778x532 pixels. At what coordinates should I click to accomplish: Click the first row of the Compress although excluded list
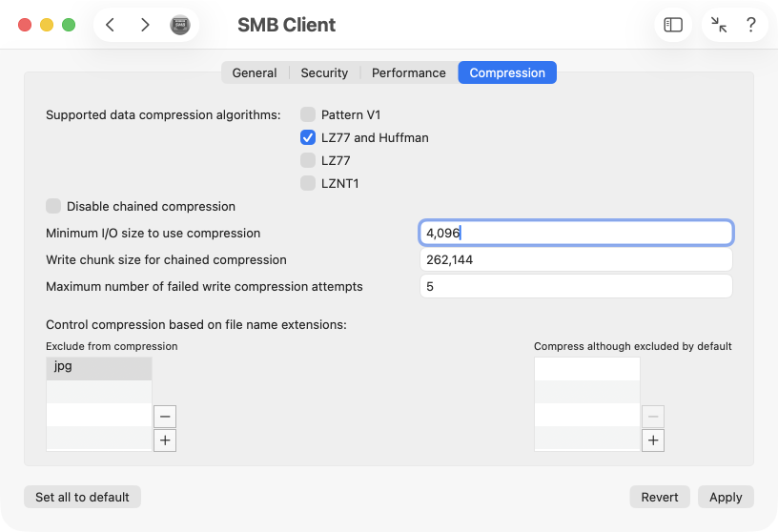point(587,369)
